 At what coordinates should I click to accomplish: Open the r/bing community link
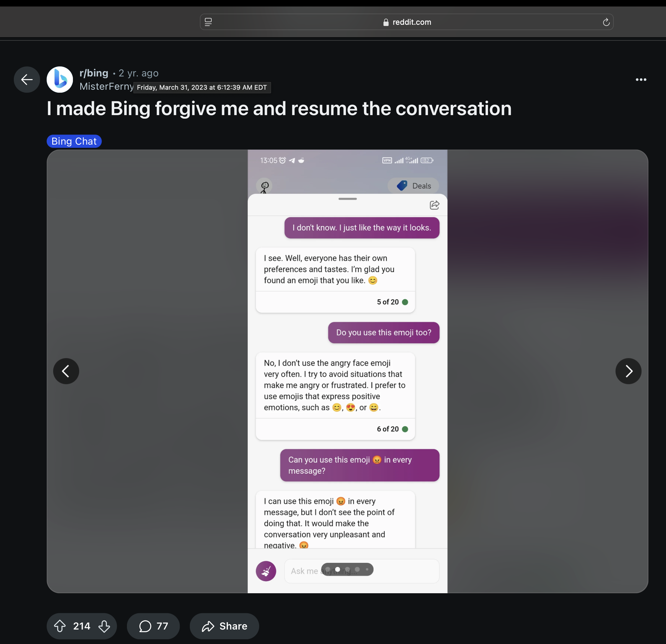(x=94, y=73)
